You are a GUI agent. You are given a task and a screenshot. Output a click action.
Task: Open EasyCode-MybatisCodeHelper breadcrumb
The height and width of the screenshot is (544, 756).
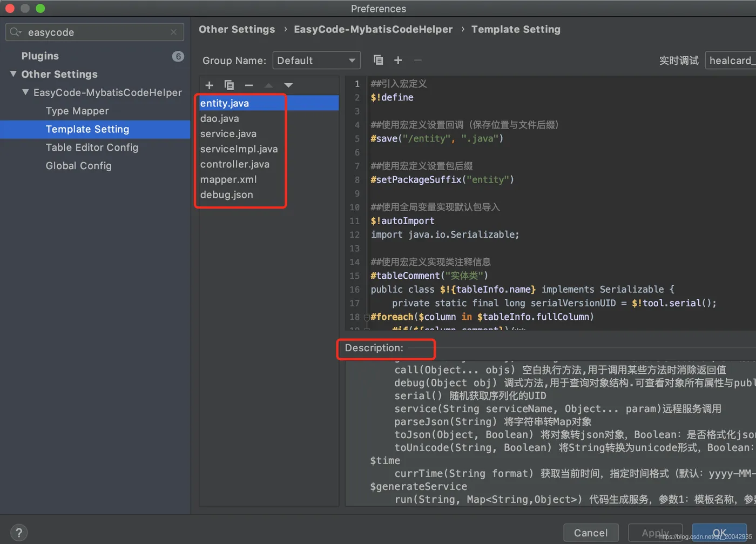tap(373, 29)
